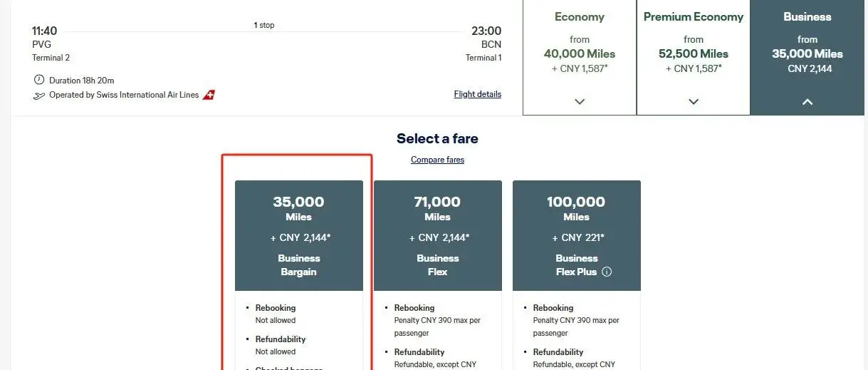Click the 23:00 BCN arrival time

pyautogui.click(x=486, y=31)
